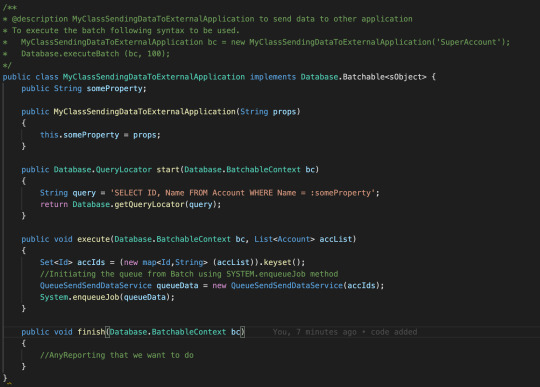The height and width of the screenshot is (387, 540).
Task: Click 'Set<Id> accIds' declaration
Action: [72, 262]
